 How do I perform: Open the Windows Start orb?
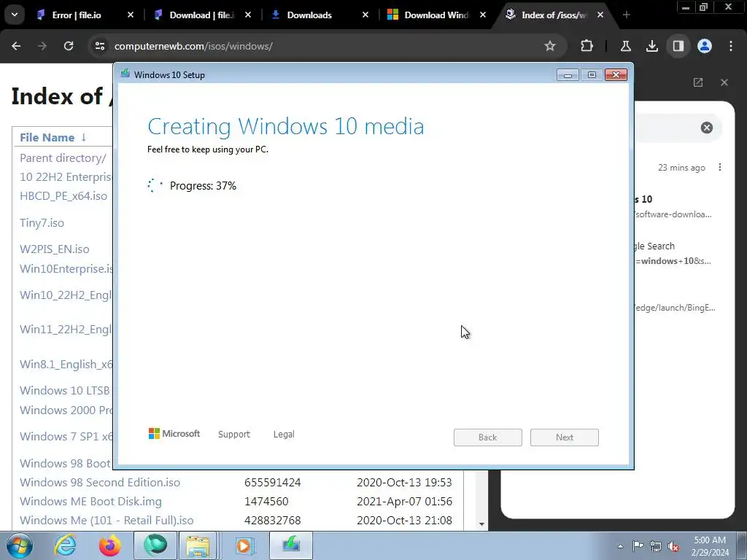[x=19, y=545]
